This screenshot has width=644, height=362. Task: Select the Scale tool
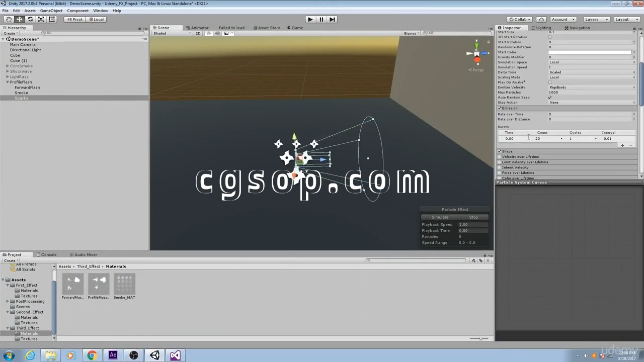click(41, 19)
